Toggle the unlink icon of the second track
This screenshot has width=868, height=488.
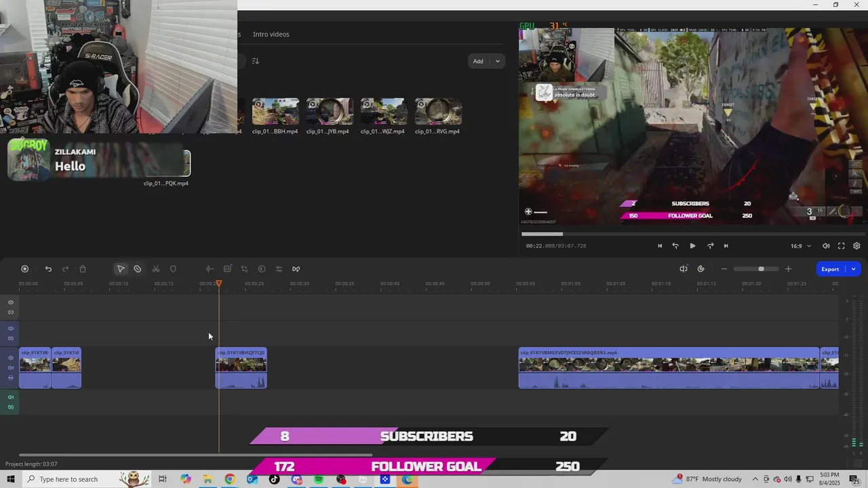[x=11, y=338]
